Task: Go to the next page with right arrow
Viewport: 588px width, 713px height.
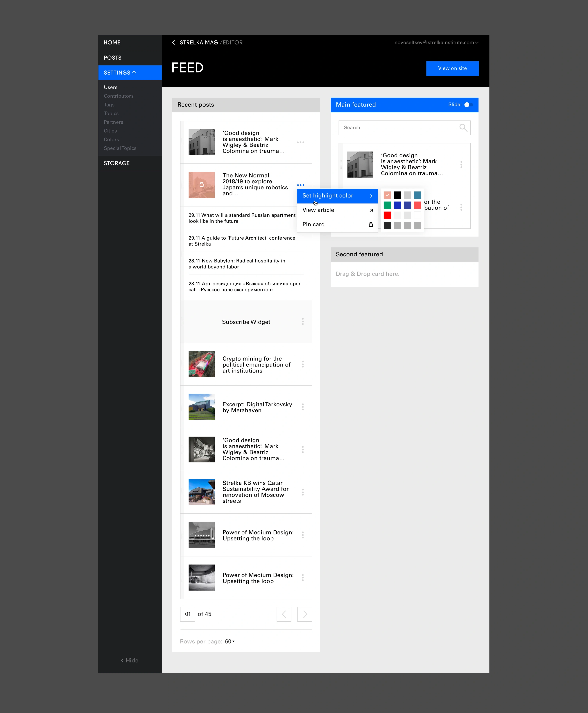Action: [x=304, y=614]
